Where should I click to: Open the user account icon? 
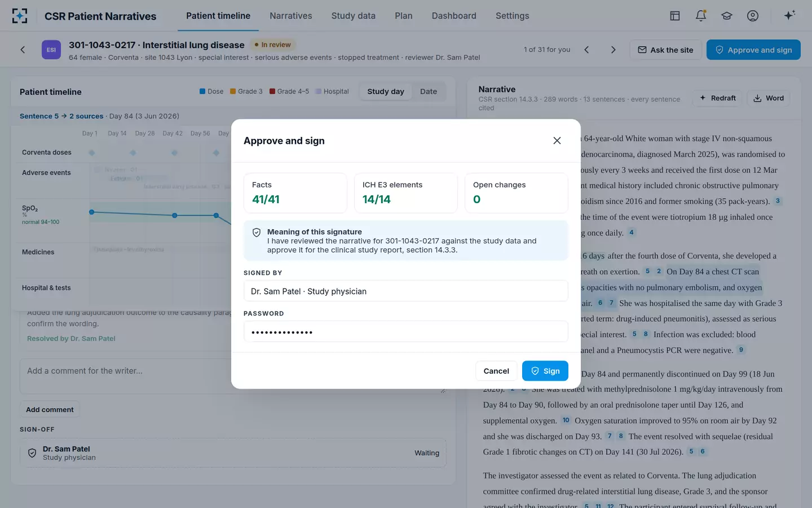click(753, 16)
